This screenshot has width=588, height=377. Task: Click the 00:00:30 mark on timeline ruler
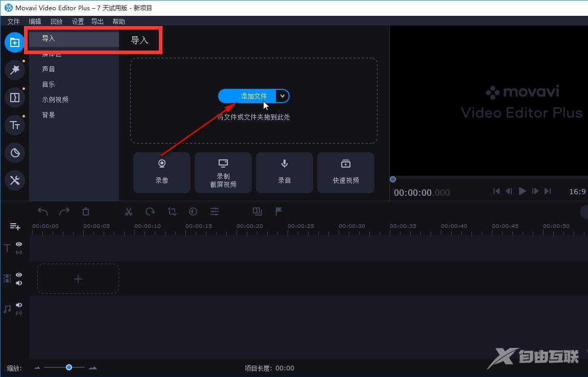pyautogui.click(x=352, y=226)
